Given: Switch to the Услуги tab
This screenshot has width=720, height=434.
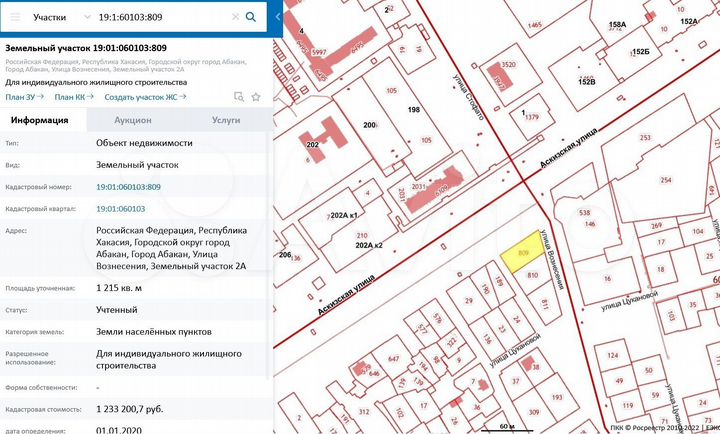Looking at the screenshot, I should coord(226,120).
